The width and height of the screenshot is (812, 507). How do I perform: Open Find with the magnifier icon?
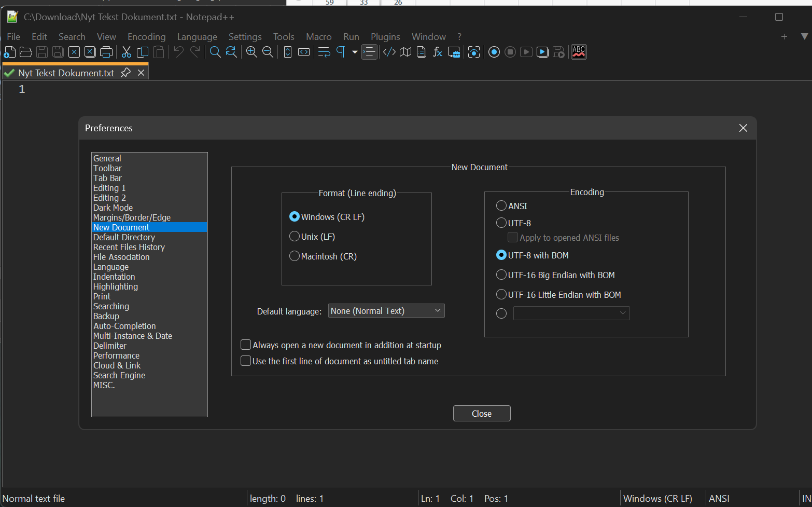(x=215, y=52)
